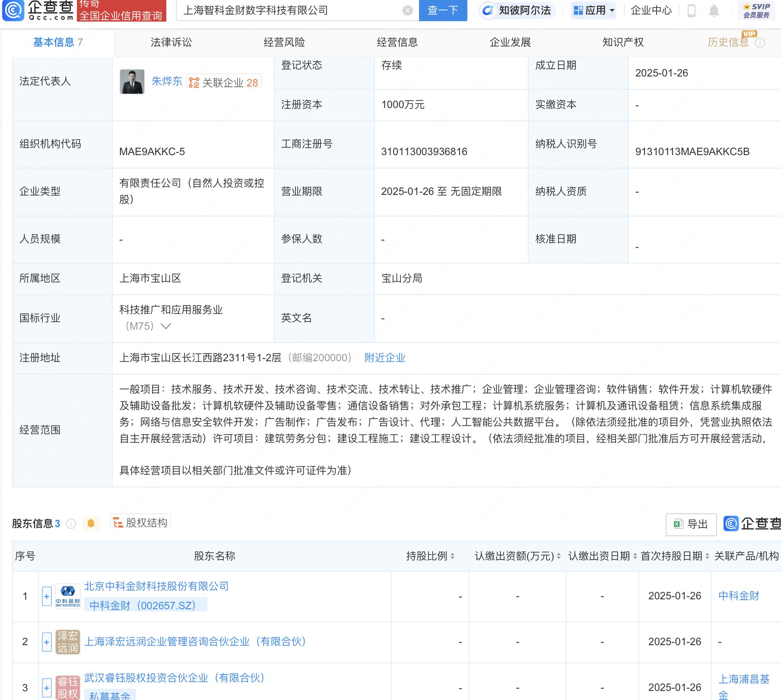Open the mobile app phone icon
Viewport: 781px width, 700px height.
(x=692, y=10)
